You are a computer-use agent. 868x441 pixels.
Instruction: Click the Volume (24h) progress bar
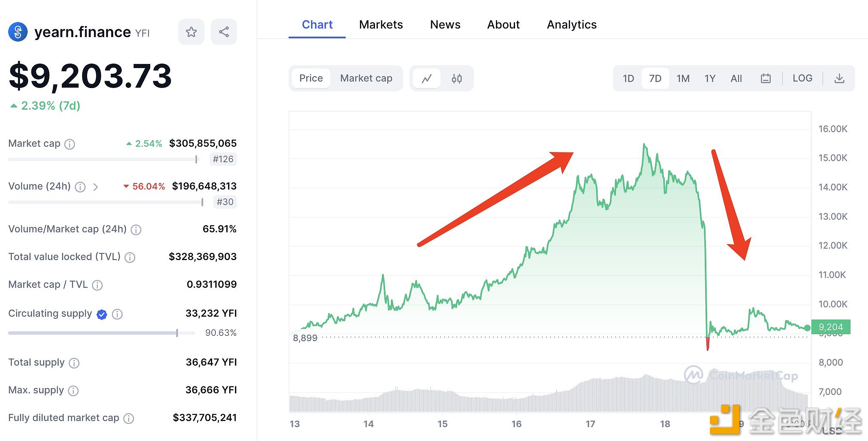tap(106, 202)
